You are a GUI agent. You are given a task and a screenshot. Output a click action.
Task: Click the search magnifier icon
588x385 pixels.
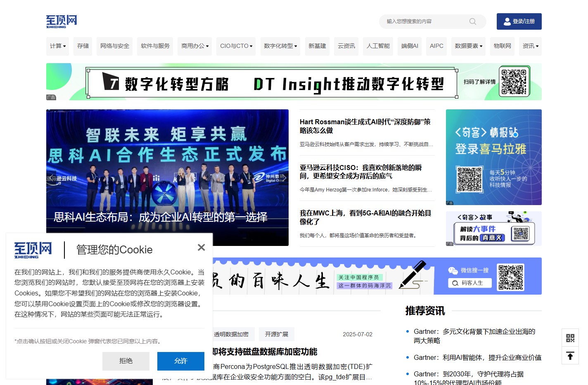tap(473, 21)
